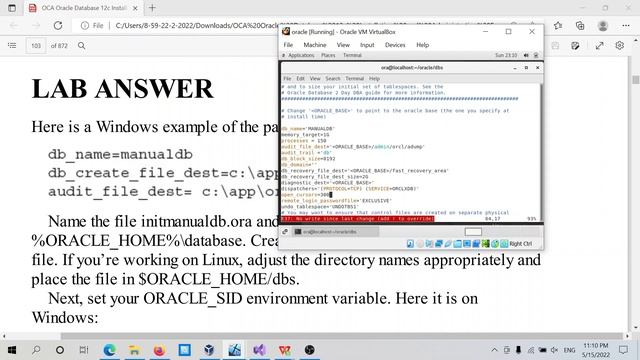Click the PDF save-with-edits pencil icon
Image resolution: width=640 pixels, height=360 pixels.
pyautogui.click(x=576, y=46)
